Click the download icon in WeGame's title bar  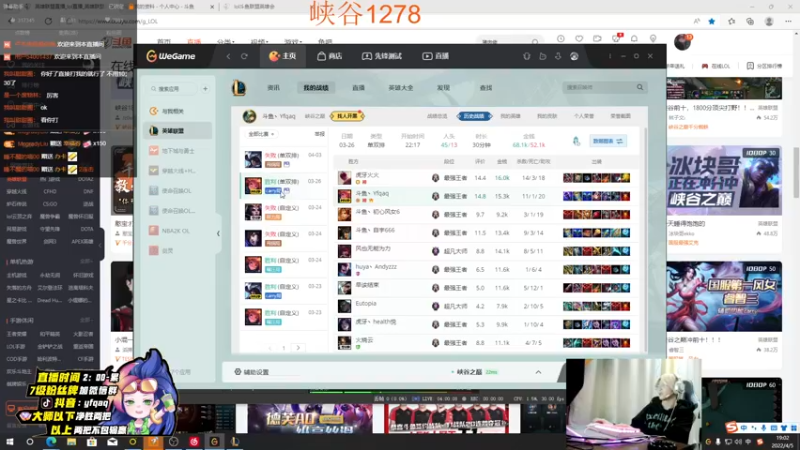[x=558, y=56]
